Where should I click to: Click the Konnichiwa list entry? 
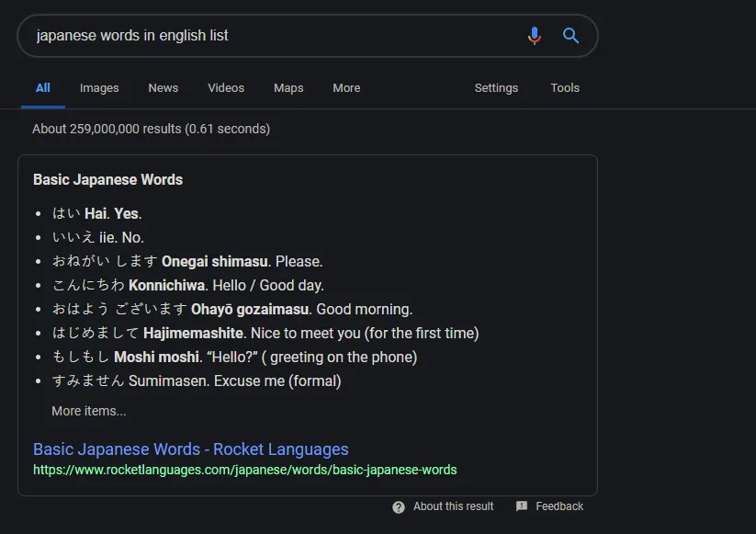(x=188, y=285)
